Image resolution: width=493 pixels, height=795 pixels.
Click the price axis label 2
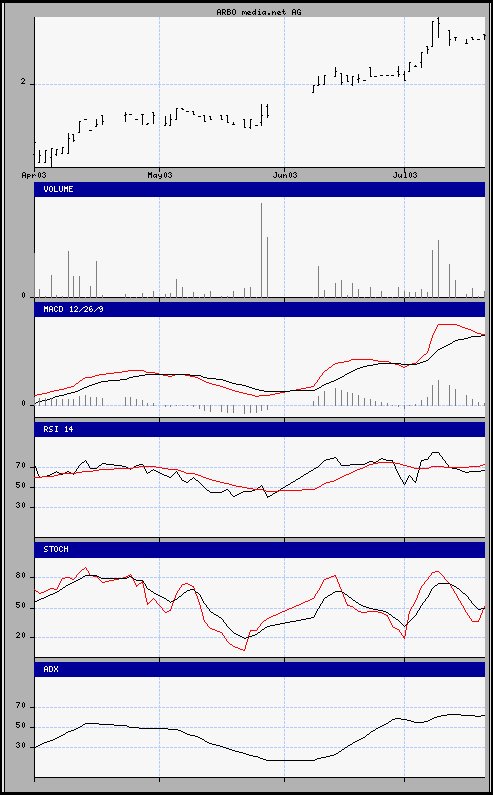(x=23, y=84)
